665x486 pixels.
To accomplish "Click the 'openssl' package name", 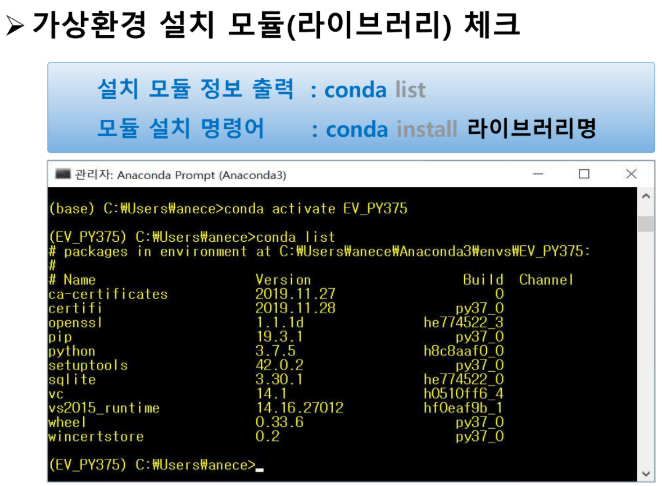I will point(75,323).
